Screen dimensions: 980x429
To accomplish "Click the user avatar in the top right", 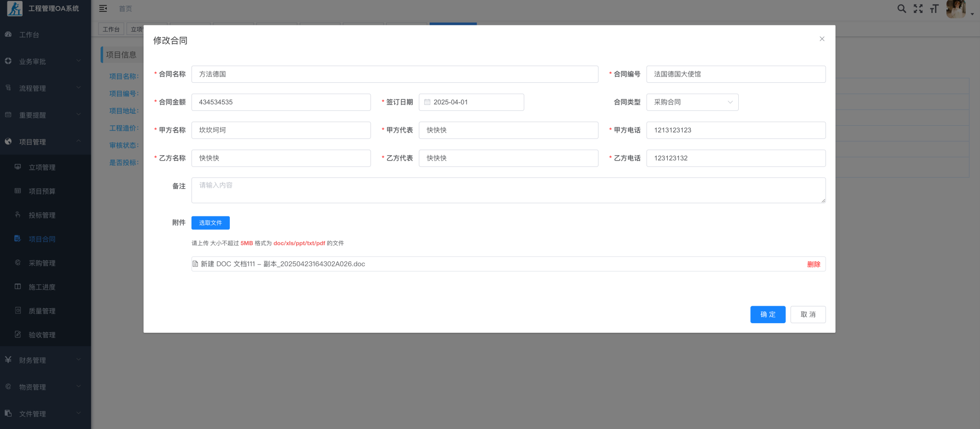I will tap(956, 9).
